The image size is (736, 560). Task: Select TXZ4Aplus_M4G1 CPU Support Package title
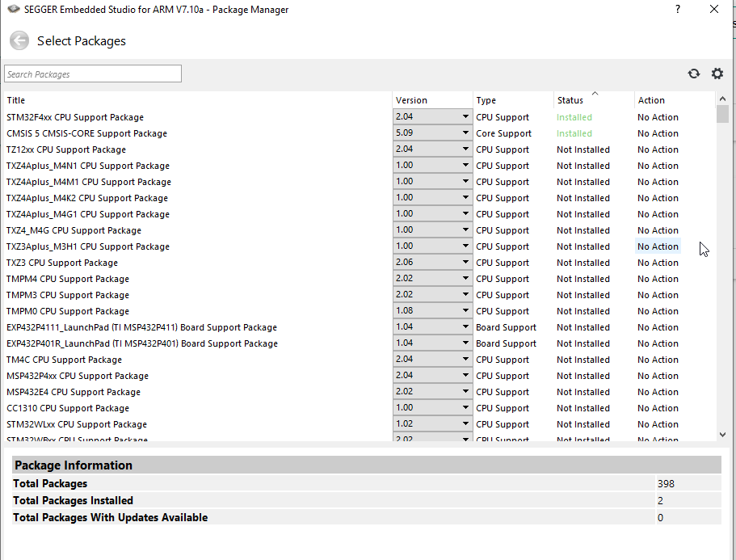tap(88, 214)
